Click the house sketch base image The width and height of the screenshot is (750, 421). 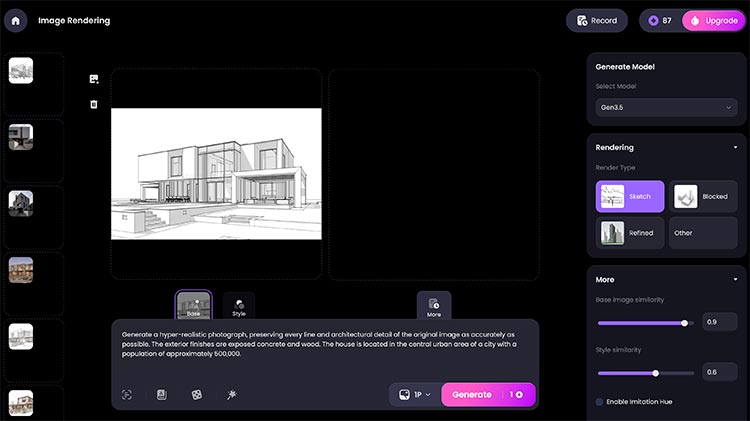coord(216,174)
